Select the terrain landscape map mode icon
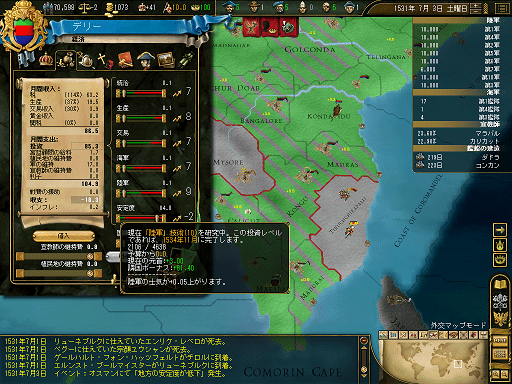This screenshot has height=384, width=512. pyautogui.click(x=383, y=335)
